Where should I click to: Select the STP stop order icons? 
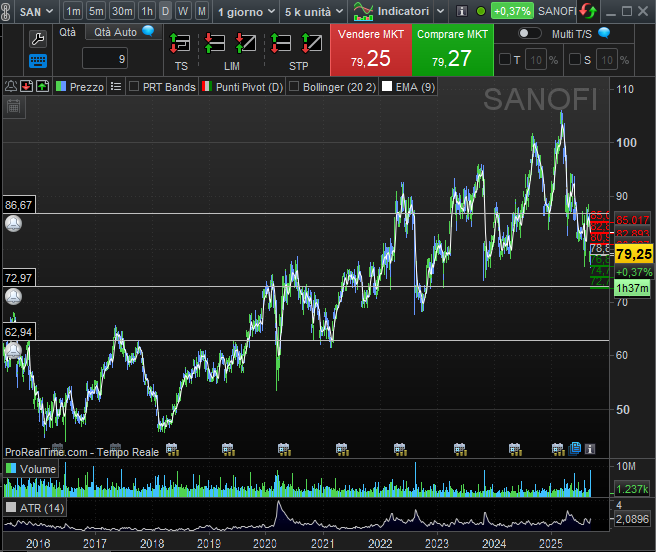(298, 44)
